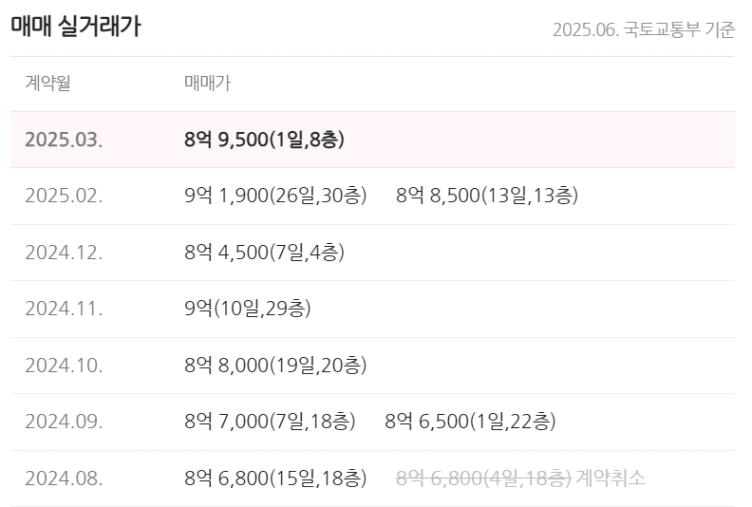The width and height of the screenshot is (752, 507).
Task: Select the 8억 8,500(13일,13층) transaction
Action: 487,196
